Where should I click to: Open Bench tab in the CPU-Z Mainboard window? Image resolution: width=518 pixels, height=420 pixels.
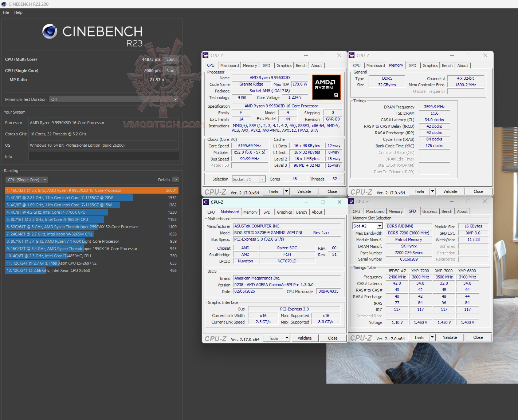(301, 212)
